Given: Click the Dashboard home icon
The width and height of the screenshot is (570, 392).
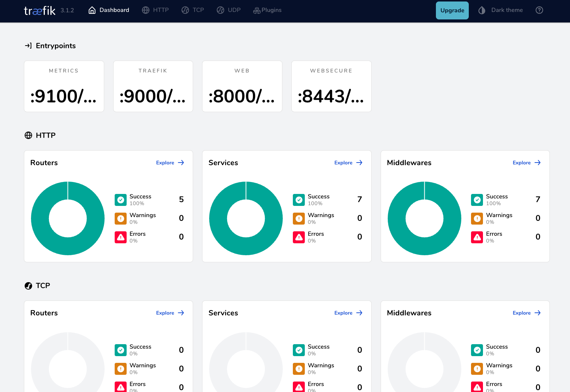Looking at the screenshot, I should (92, 10).
